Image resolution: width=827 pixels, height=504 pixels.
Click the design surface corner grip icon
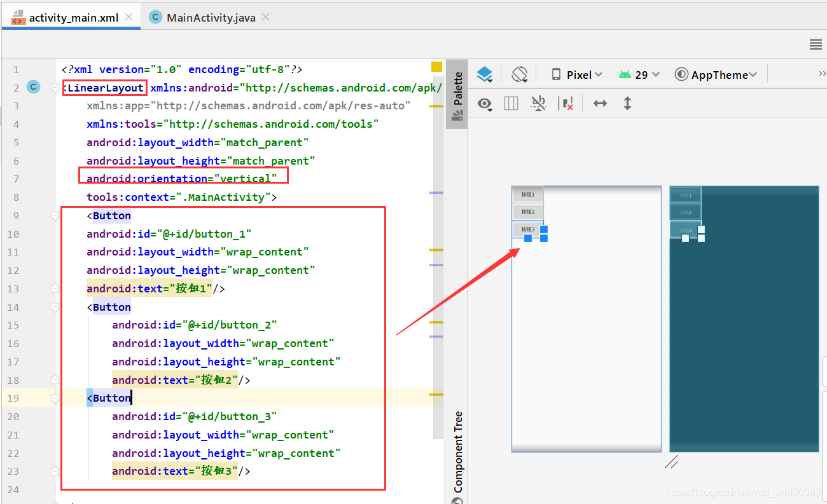(671, 462)
